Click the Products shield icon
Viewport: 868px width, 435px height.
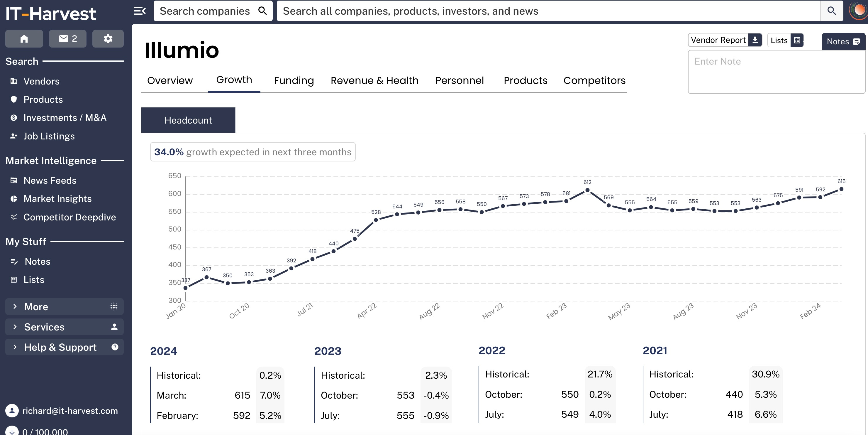coord(14,99)
